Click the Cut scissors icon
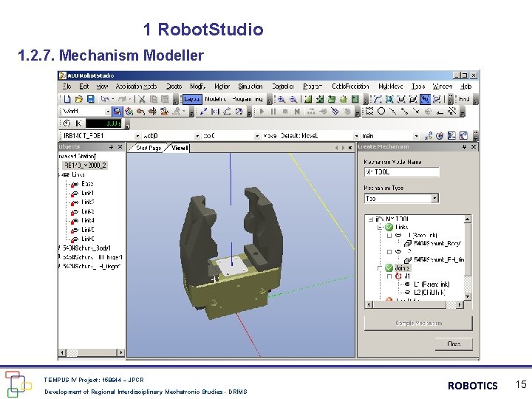Image resolution: width=532 pixels, height=399 pixels. (x=142, y=99)
